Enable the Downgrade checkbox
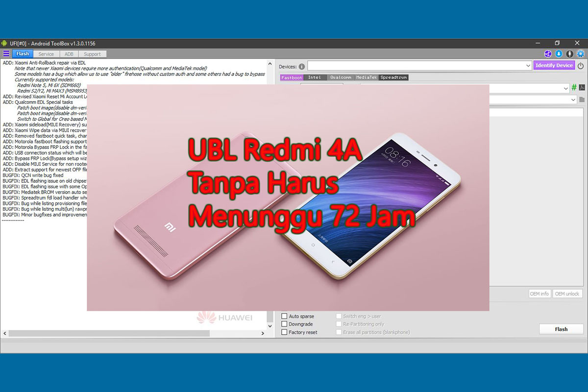This screenshot has height=392, width=588. click(x=284, y=324)
